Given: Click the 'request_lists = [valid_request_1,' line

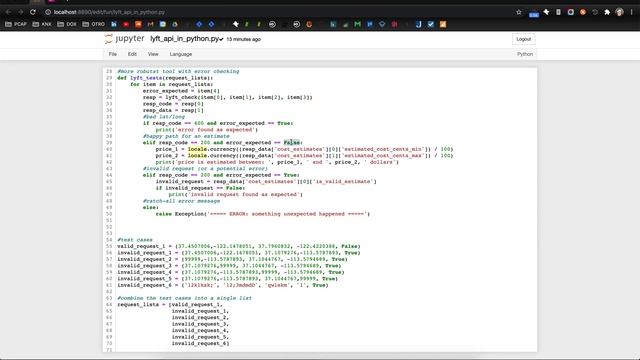Looking at the screenshot, I should click(170, 304).
